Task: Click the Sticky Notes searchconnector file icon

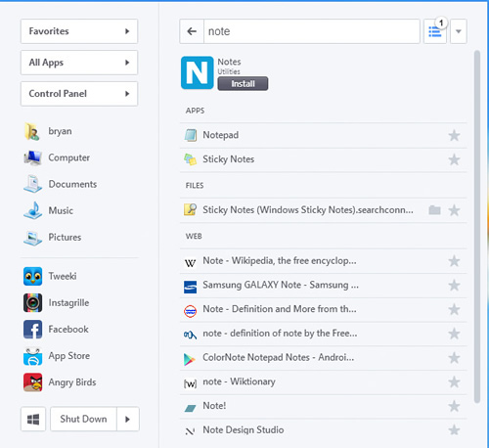Action: 191,209
